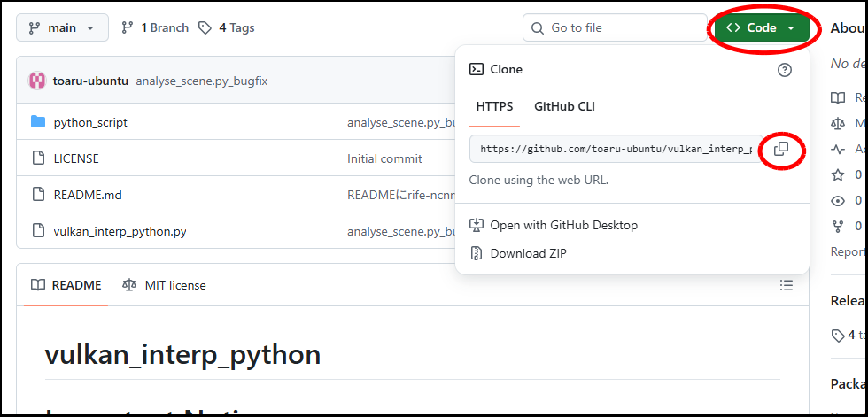Click the Go to file search field
The width and height of the screenshot is (868, 417).
(616, 28)
